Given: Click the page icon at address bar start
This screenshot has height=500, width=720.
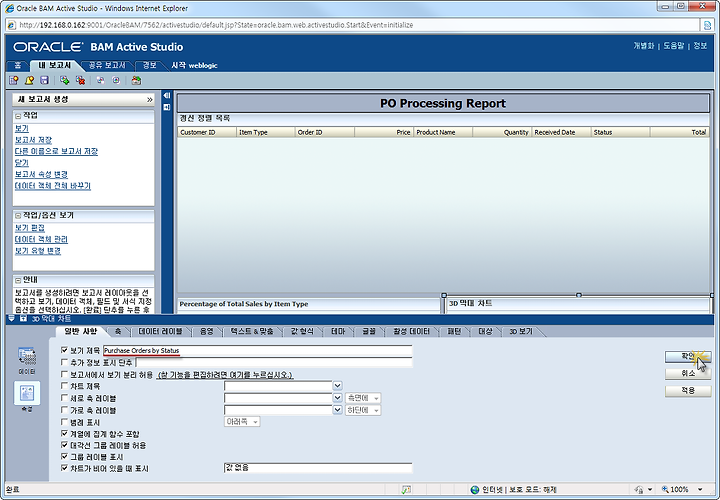Looking at the screenshot, I should pos(12,25).
